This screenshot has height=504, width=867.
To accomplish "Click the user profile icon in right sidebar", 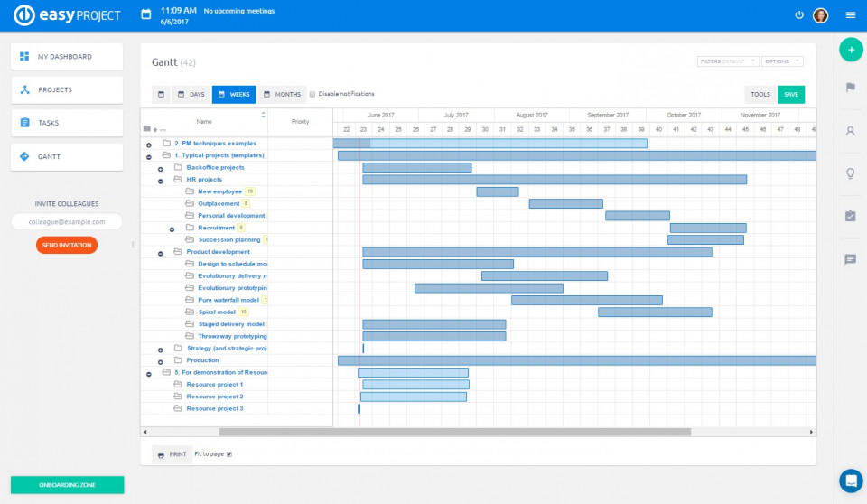I will (850, 131).
